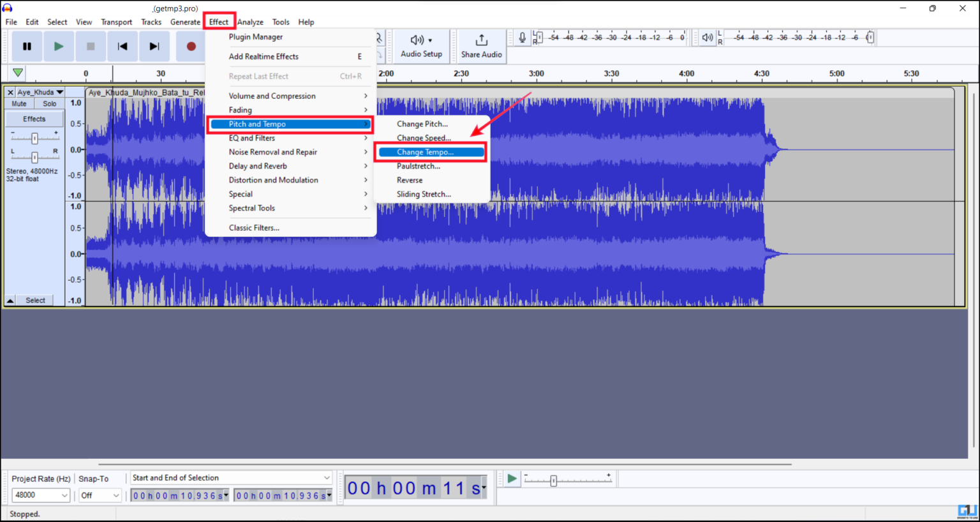Image resolution: width=980 pixels, height=522 pixels.
Task: Click the Play button to start playback
Action: [59, 46]
